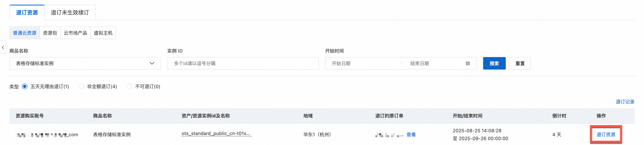Click the 查看 link for original order
The image size is (644, 145).
click(411, 135)
